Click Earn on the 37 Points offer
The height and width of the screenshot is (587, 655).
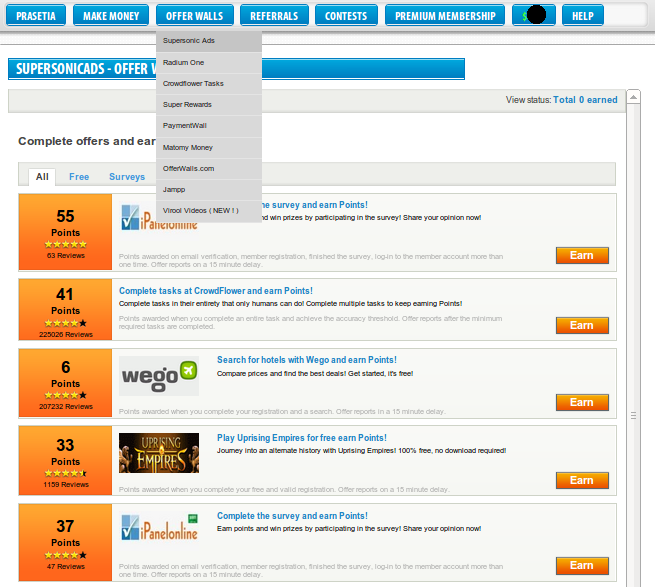point(582,566)
